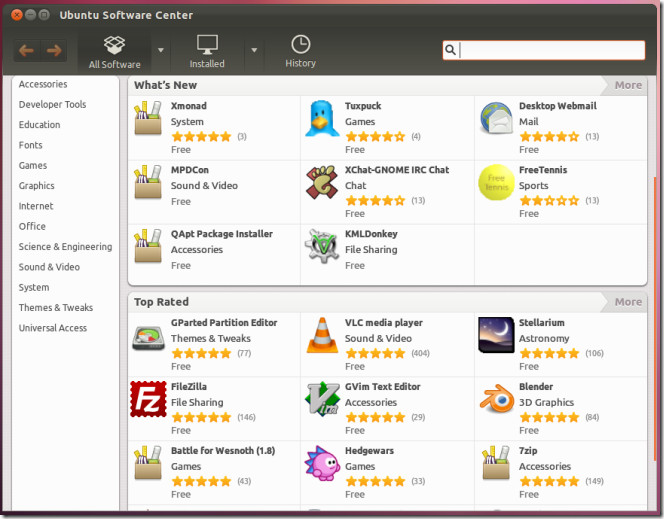Viewport: 664px width, 519px height.
Task: Click the Desktop Webmail globe icon
Action: [496, 118]
